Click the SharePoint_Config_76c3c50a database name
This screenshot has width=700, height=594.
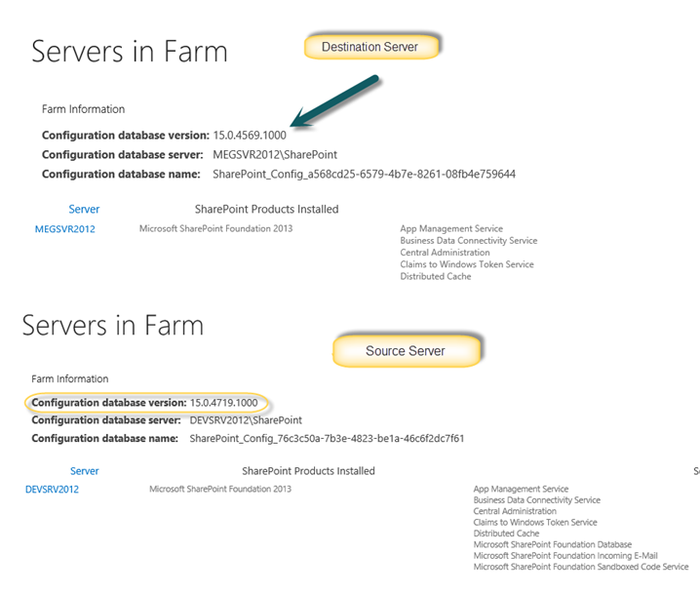pyautogui.click(x=327, y=439)
